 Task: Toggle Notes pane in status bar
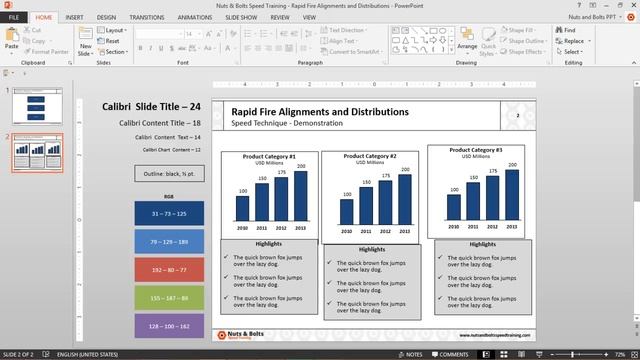point(410,354)
